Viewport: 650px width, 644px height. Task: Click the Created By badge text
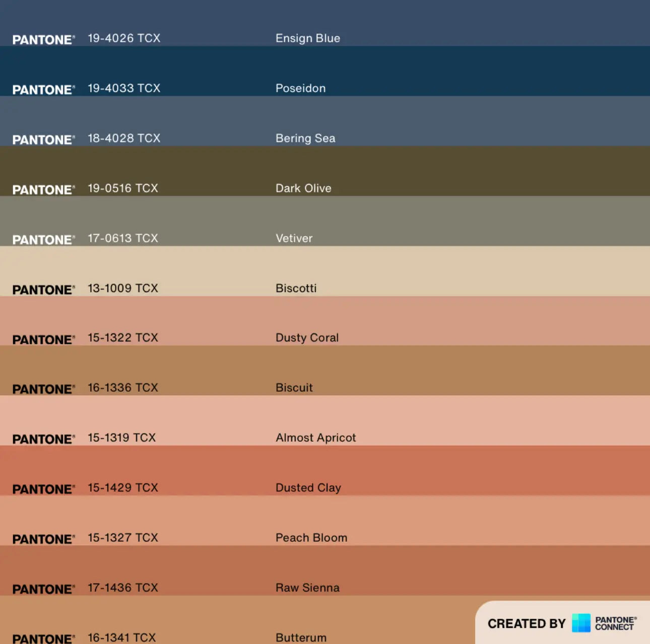click(x=527, y=623)
